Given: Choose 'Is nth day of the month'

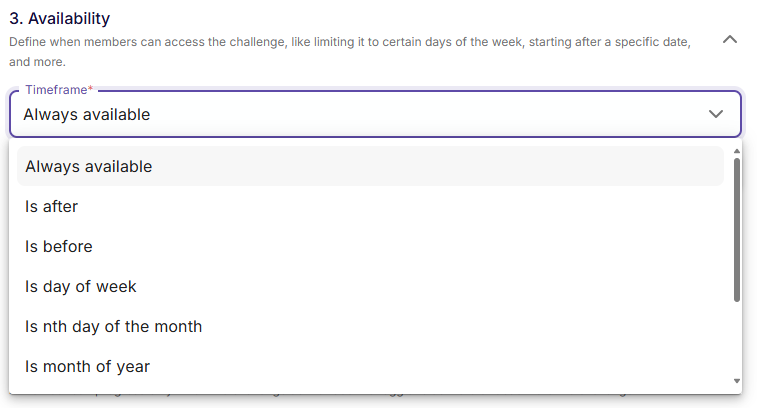Looking at the screenshot, I should 114,326.
